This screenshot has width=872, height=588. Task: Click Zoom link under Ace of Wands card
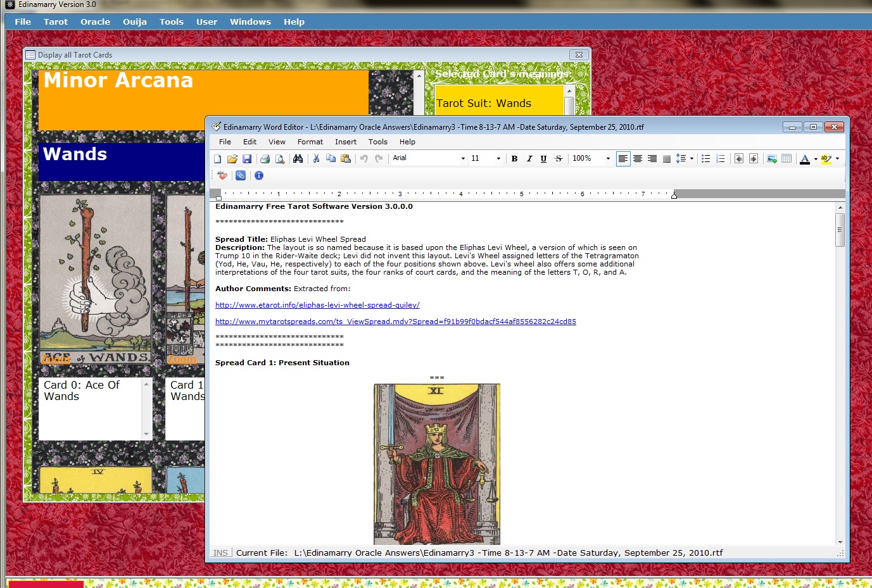pos(56,360)
